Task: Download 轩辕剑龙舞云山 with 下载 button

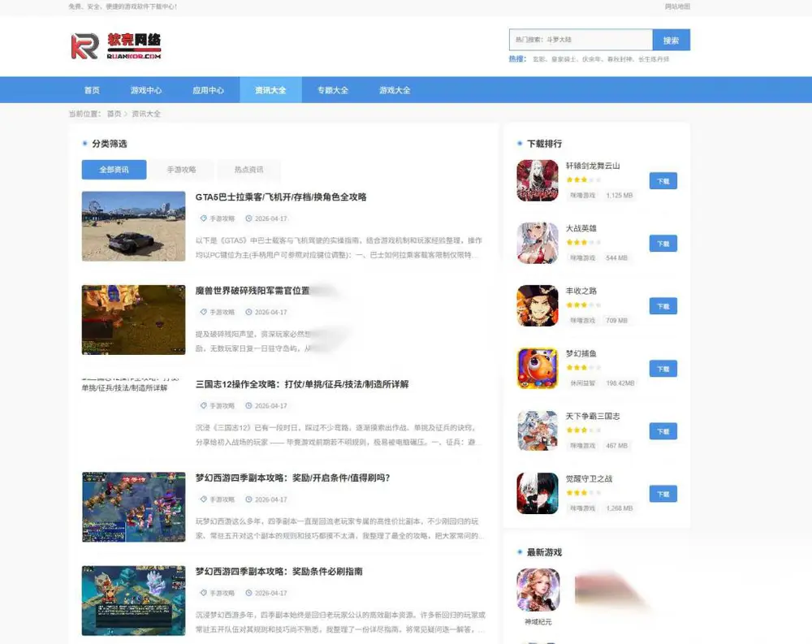Action: click(x=663, y=181)
